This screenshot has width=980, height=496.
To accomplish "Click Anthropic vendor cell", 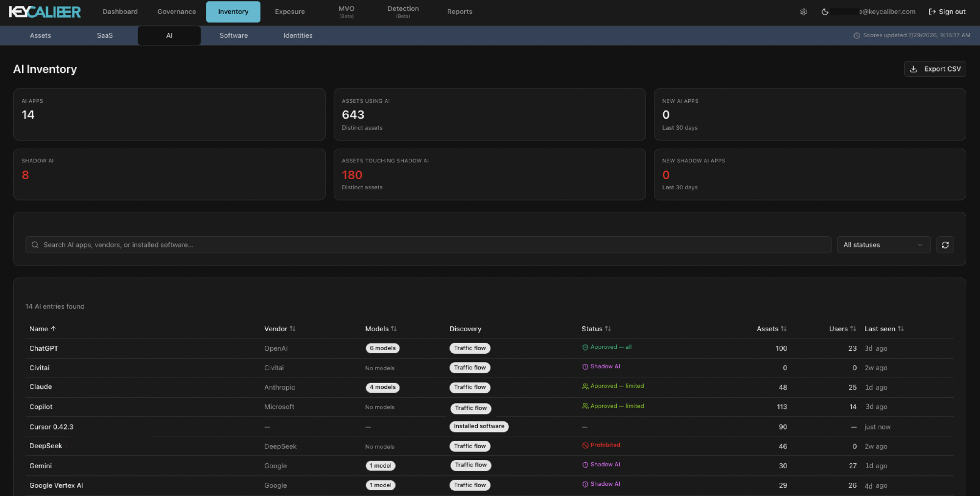I will [280, 387].
